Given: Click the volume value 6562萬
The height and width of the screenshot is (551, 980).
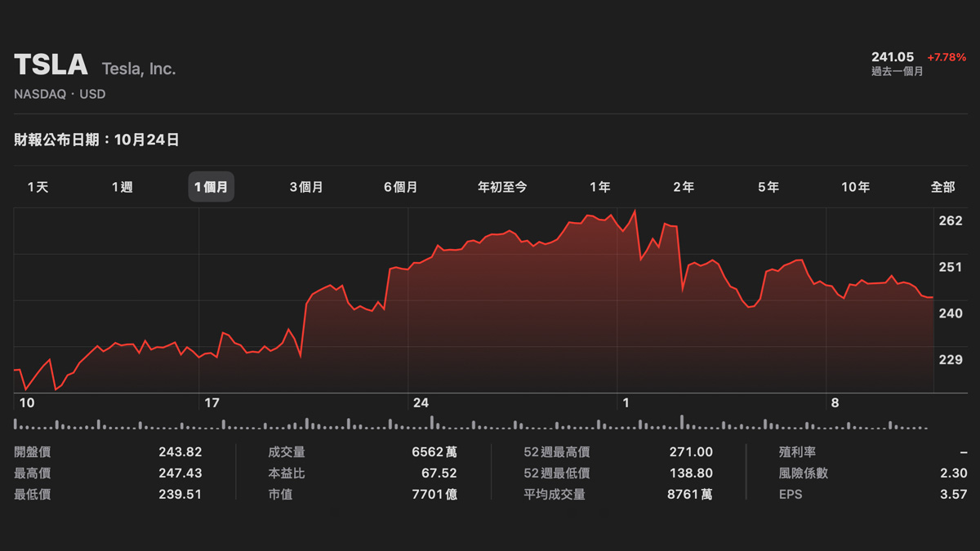Looking at the screenshot, I should coord(435,452).
